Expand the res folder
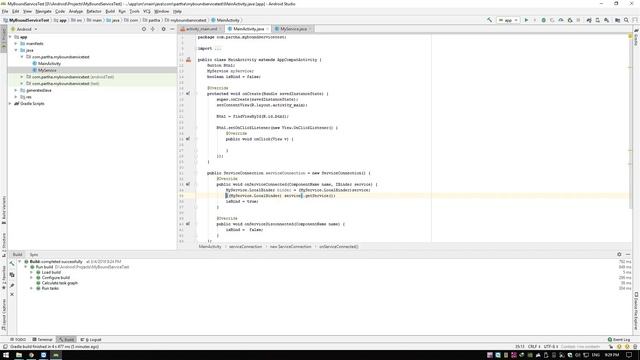Image resolution: width=640 pixels, height=360 pixels. (x=16, y=97)
